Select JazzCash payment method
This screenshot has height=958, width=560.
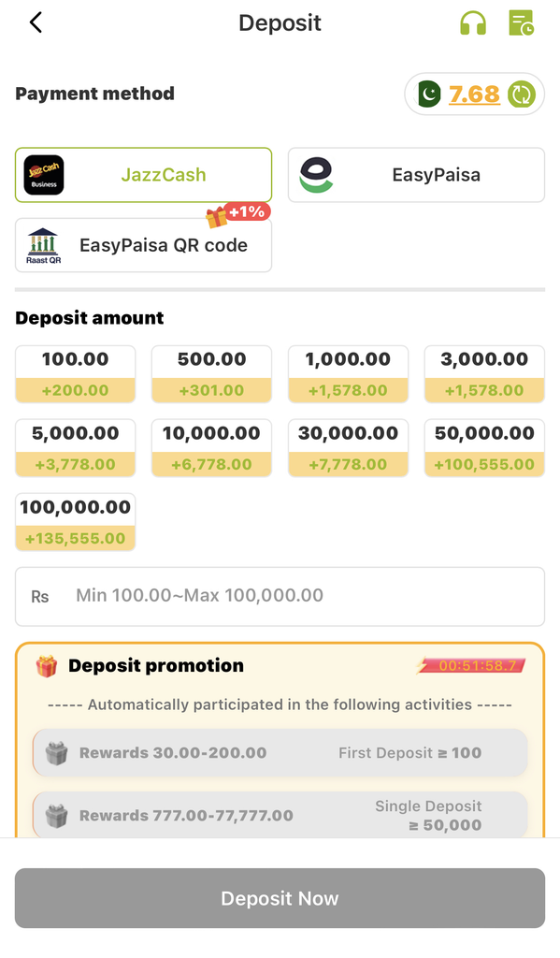[144, 175]
